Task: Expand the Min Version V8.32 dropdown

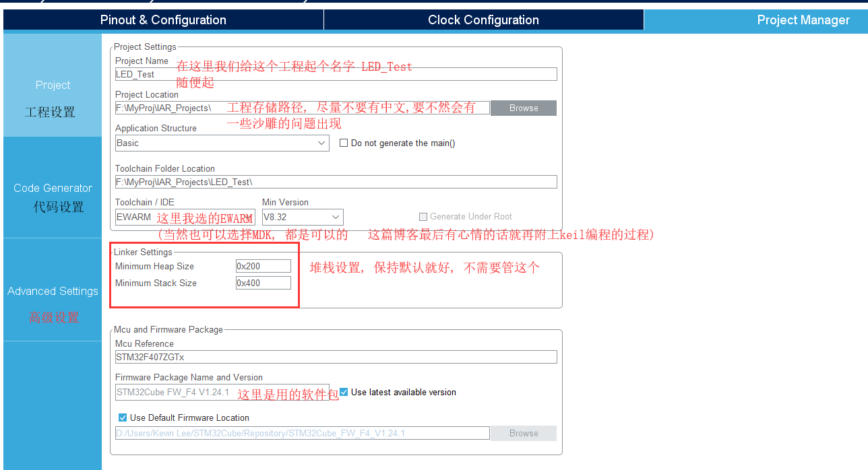Action: pos(303,217)
